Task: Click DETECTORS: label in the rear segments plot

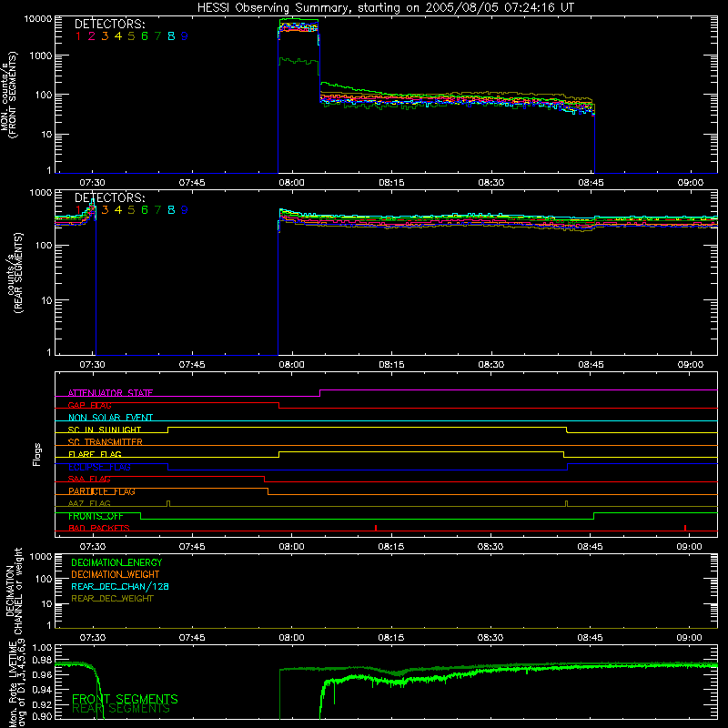Action: [x=110, y=197]
